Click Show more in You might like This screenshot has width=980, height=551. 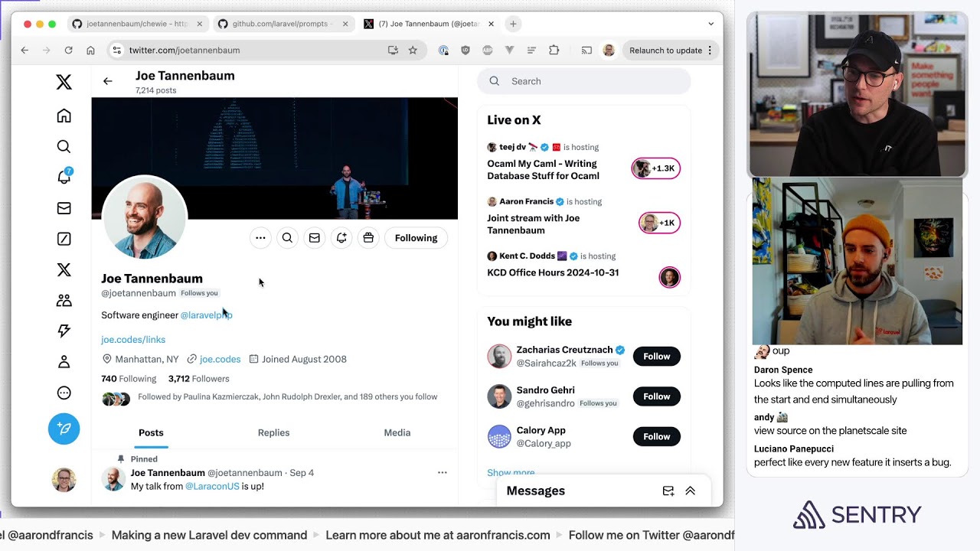click(511, 473)
